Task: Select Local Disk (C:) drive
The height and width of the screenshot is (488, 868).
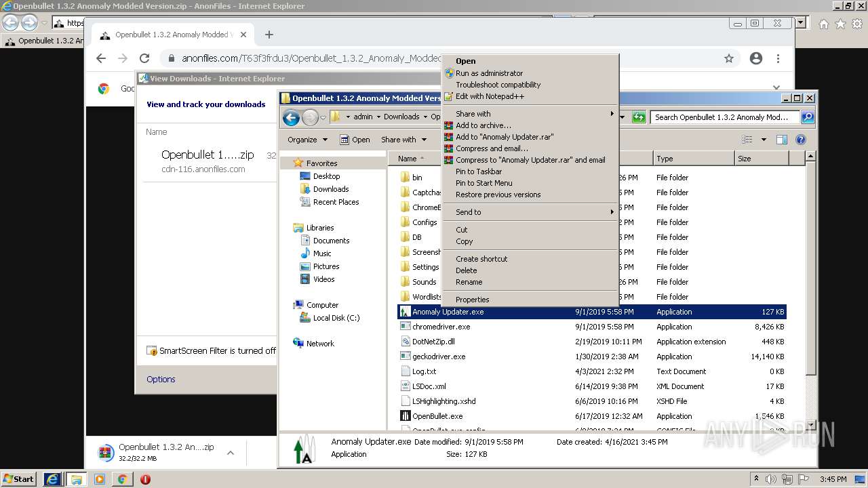Action: [x=336, y=318]
